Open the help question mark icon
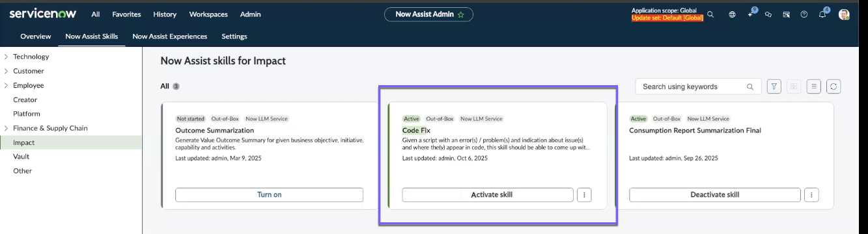The height and width of the screenshot is (234, 868). click(804, 14)
